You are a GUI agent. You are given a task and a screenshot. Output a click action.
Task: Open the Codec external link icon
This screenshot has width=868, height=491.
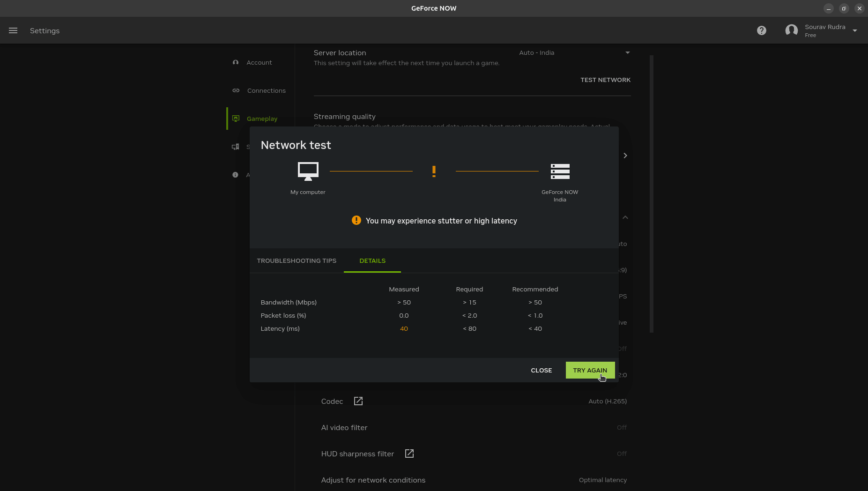(358, 401)
